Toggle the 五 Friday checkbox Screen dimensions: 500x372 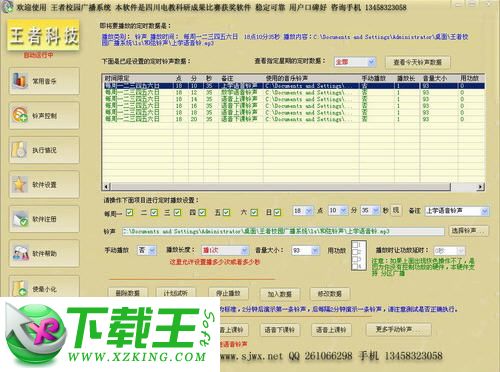point(226,213)
